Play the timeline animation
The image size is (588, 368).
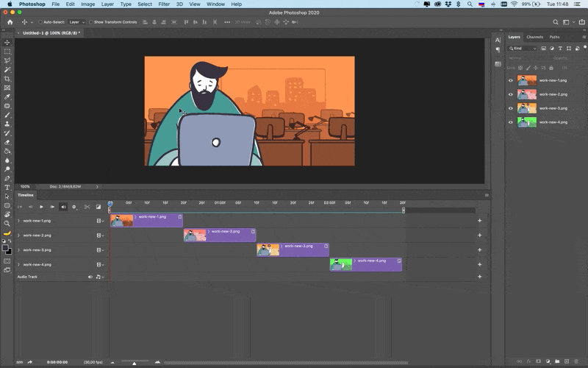(x=41, y=207)
